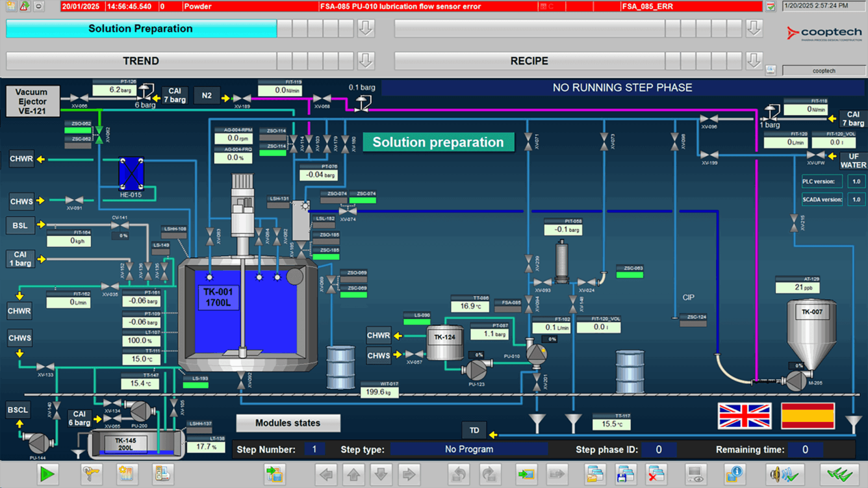
Task: Click the green double-check acknowledge all icon
Action: 839,474
